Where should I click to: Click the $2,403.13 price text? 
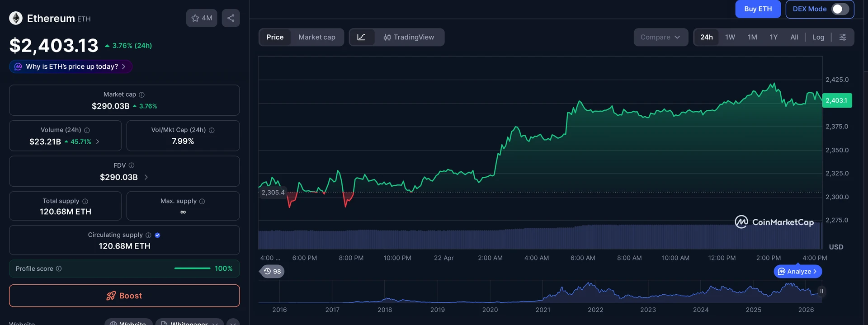pos(54,45)
